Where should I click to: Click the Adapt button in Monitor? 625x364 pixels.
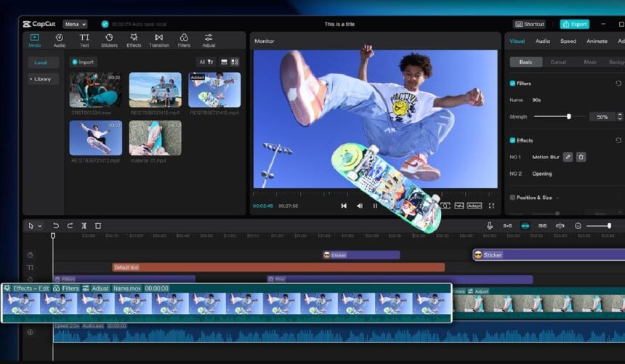[474, 206]
